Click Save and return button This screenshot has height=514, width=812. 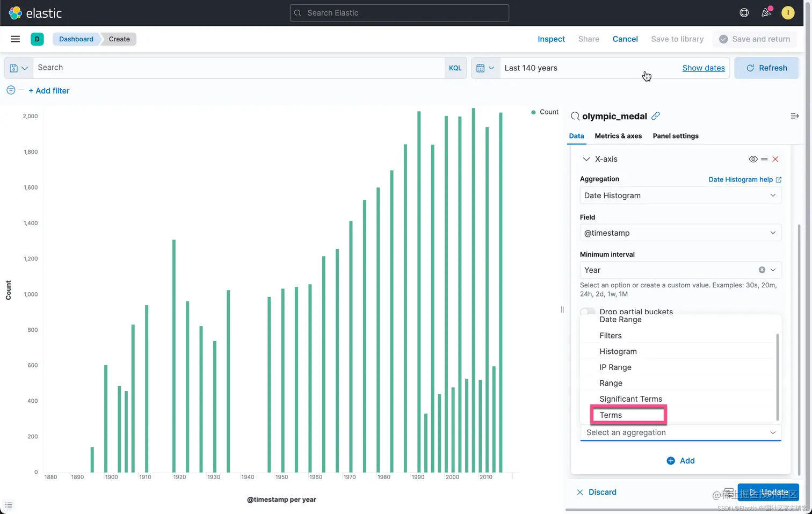click(755, 39)
